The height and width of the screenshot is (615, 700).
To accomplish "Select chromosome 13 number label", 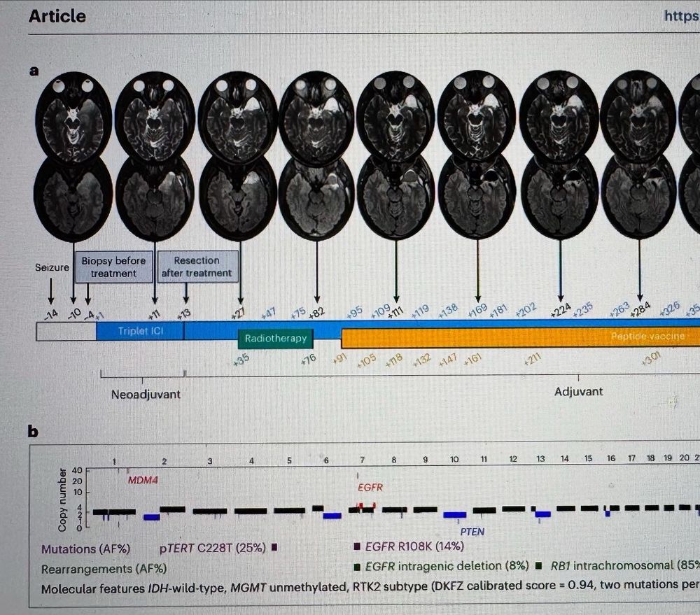I will pyautogui.click(x=540, y=459).
